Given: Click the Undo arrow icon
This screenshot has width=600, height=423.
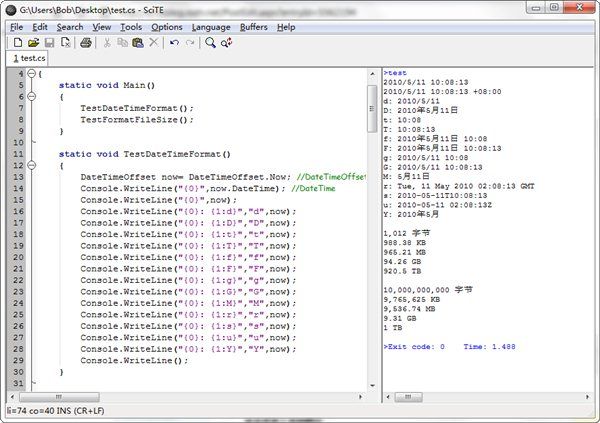Looking at the screenshot, I should (x=174, y=42).
